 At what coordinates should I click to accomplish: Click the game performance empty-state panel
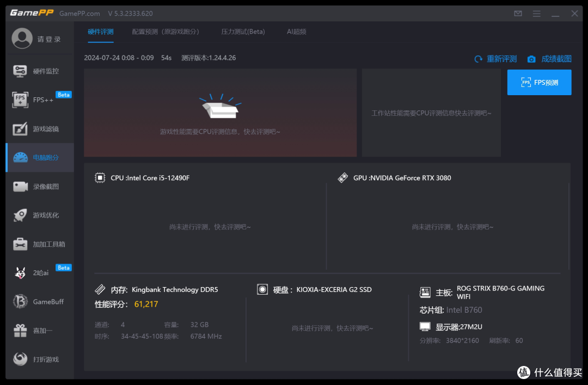(220, 113)
